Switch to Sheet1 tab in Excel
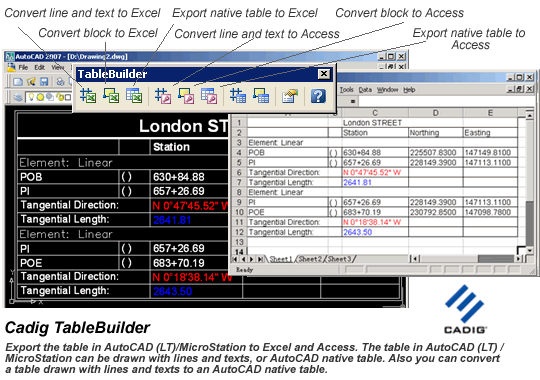Screen dimensions: 540x380 (x=281, y=259)
